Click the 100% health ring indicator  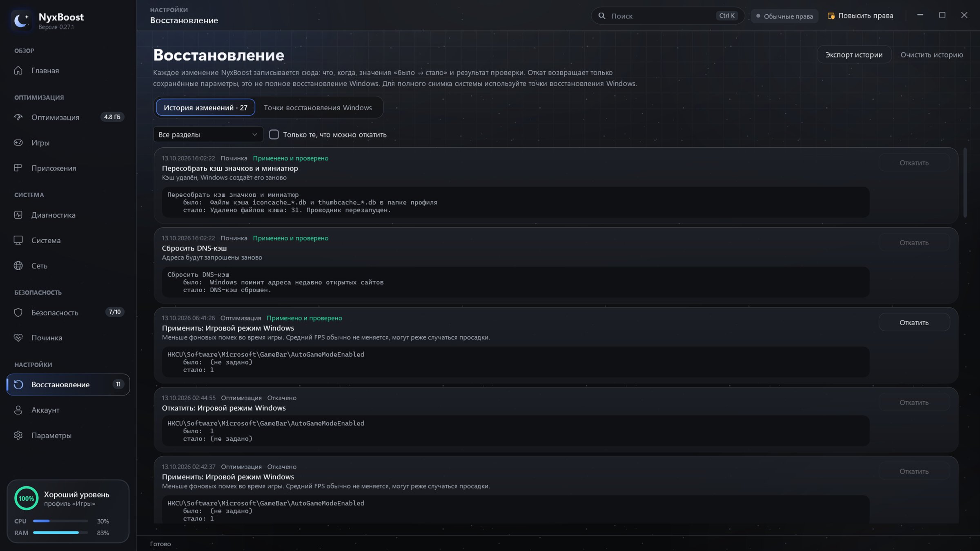click(26, 498)
